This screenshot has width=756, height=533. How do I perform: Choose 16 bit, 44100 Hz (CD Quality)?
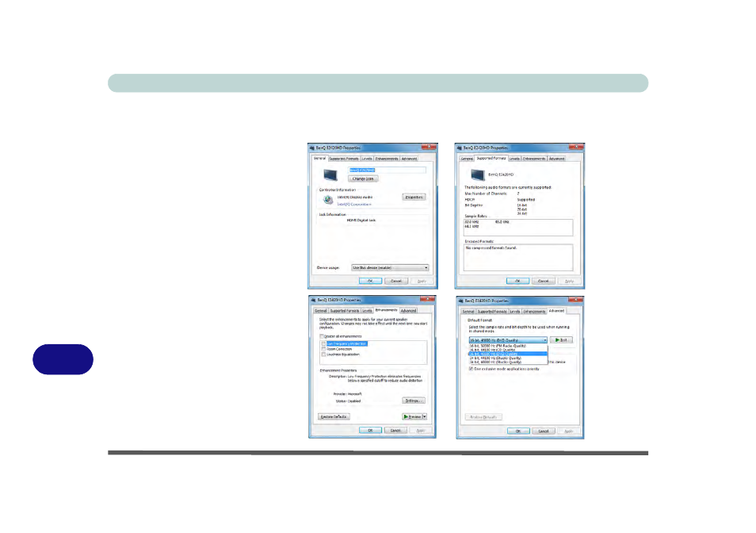[x=508, y=350]
